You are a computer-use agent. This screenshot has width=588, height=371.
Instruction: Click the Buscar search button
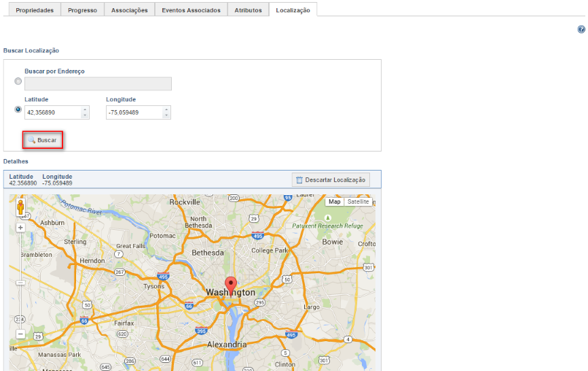point(42,140)
